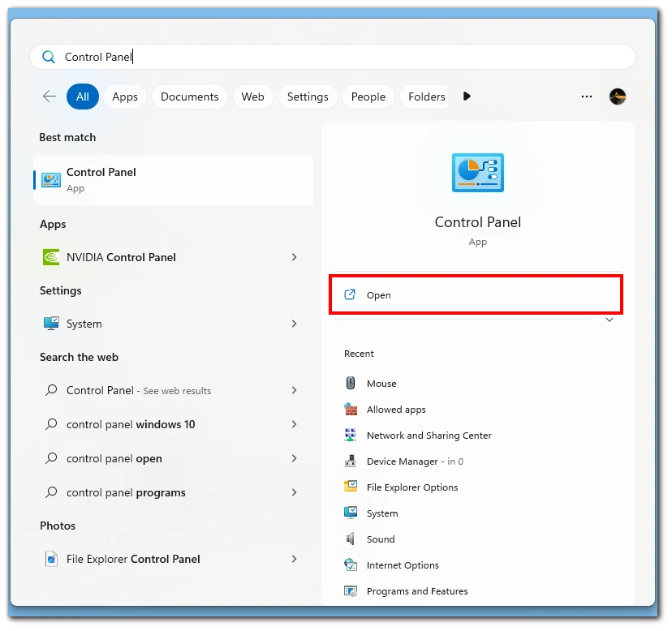The image size is (672, 631).
Task: Switch to the Documents filter tab
Action: [189, 97]
